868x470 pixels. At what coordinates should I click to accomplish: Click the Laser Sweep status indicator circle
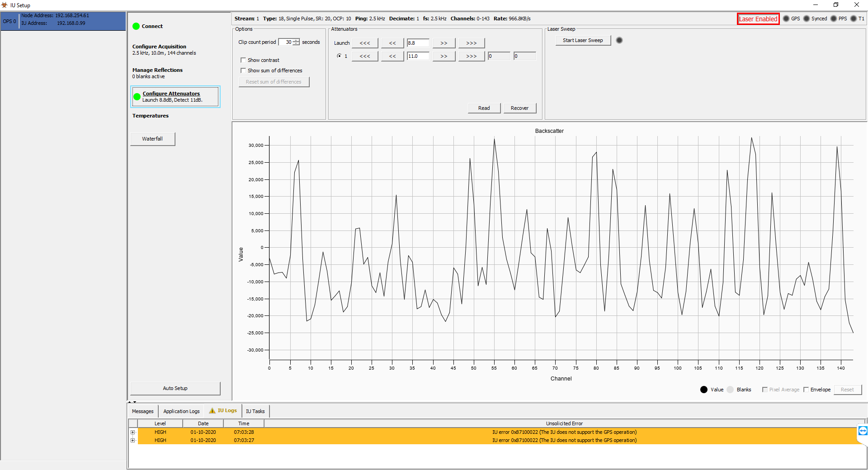click(619, 40)
